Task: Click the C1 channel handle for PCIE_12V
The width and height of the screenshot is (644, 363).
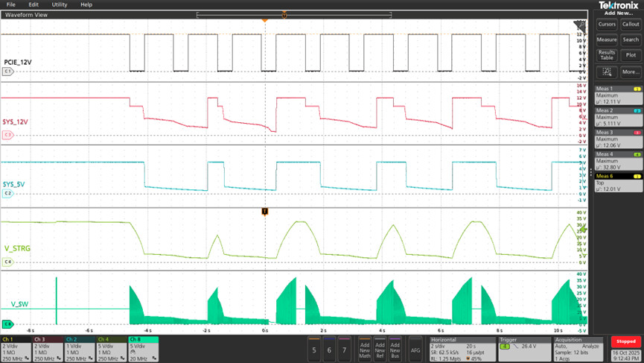Action: pos(8,72)
